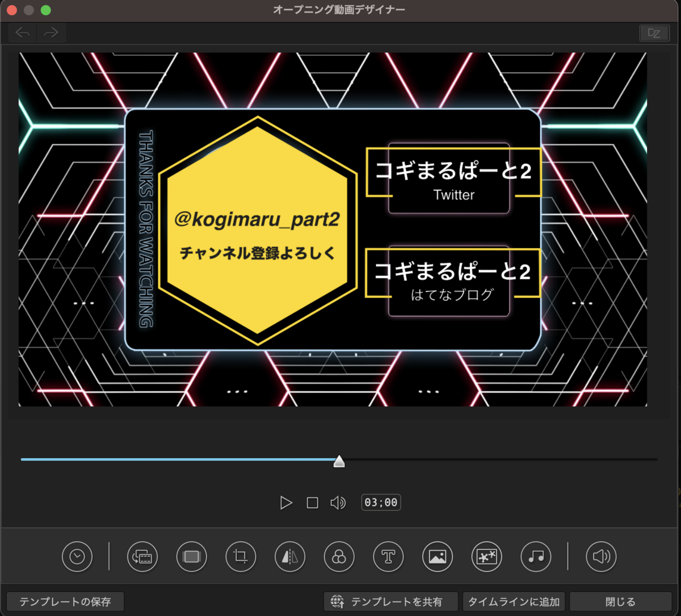Select the @kogimaru_part2 text in preview
This screenshot has width=681, height=616.
pos(257,220)
